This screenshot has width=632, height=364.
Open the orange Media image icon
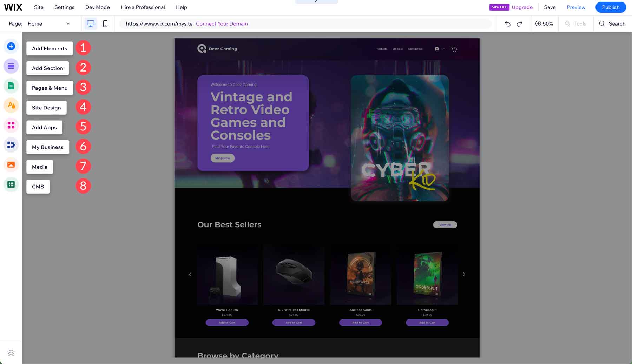11,164
